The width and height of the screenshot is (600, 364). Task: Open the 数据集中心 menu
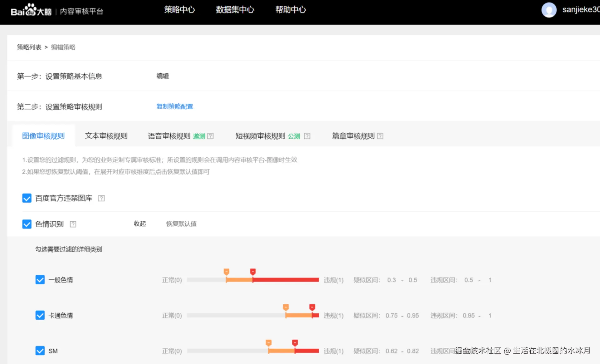tap(235, 10)
